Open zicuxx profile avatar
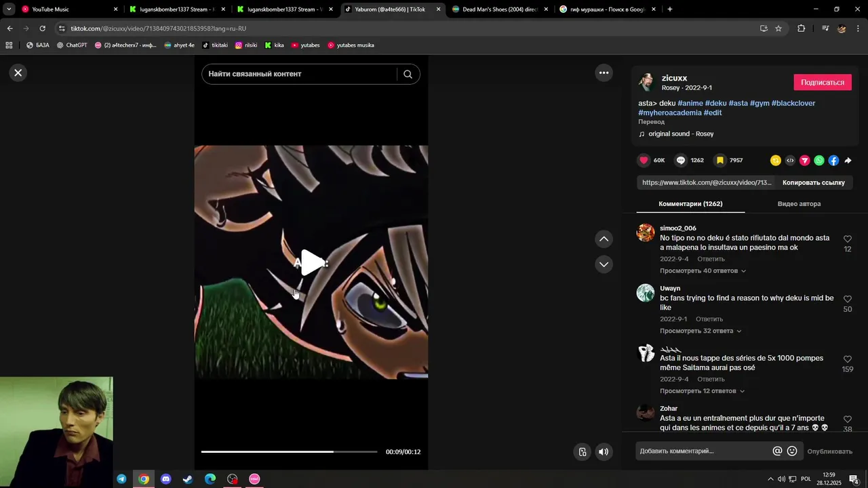The width and height of the screenshot is (868, 488). coord(647,82)
